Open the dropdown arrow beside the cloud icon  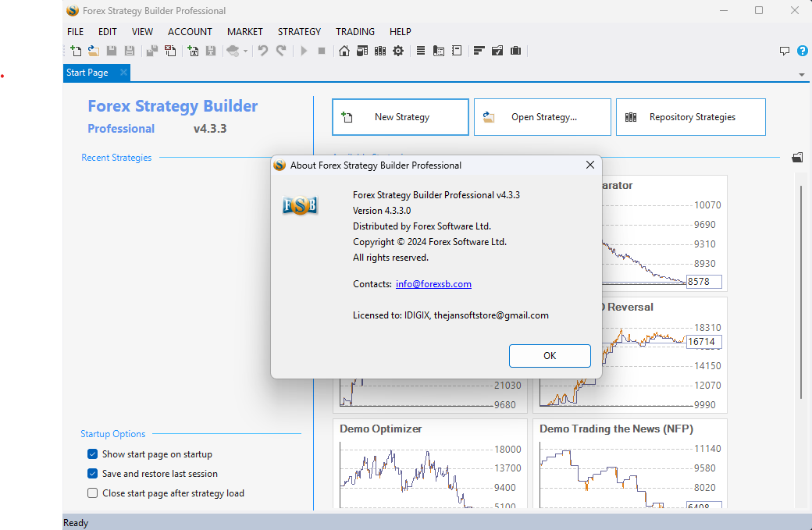(x=245, y=51)
